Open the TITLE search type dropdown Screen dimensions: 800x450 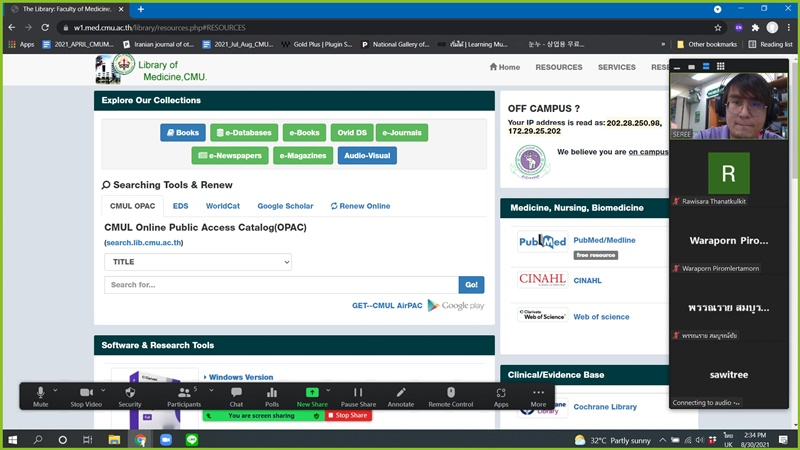coord(198,262)
